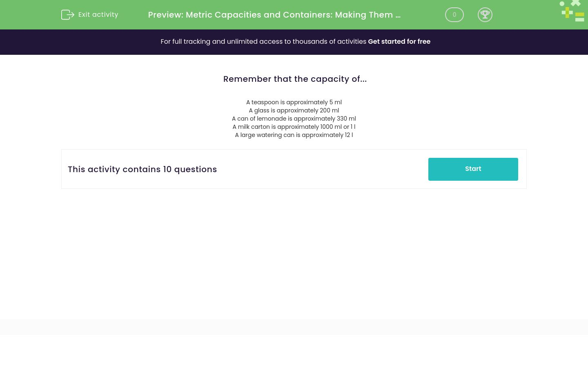This screenshot has height=368, width=588.
Task: Click the Exit activity door icon
Action: click(x=68, y=15)
